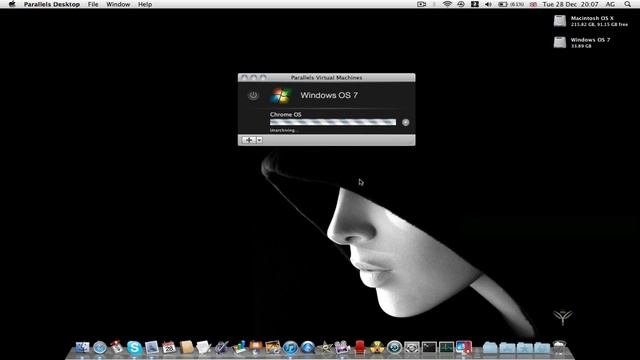
Task: Click the plus button to add virtual machine
Action: [x=249, y=140]
